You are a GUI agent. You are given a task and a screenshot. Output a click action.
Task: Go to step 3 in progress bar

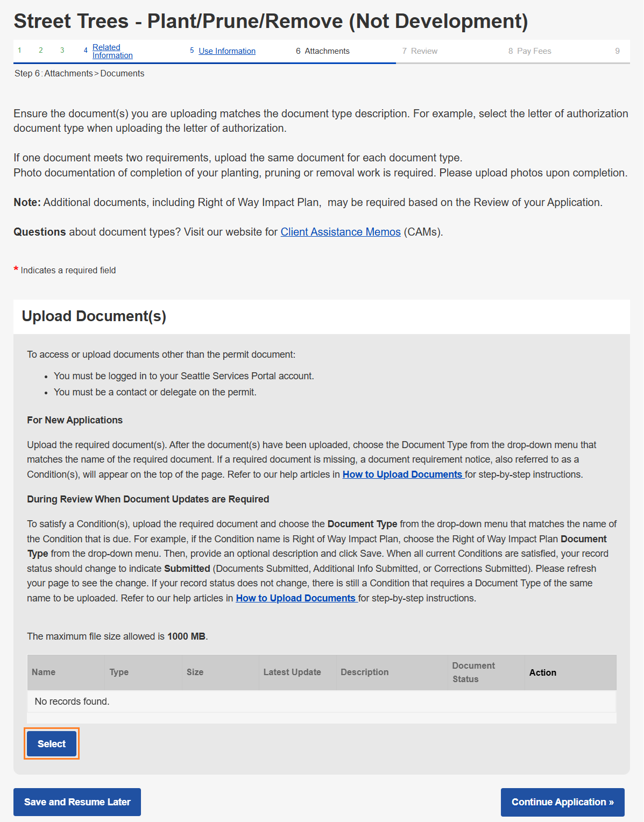[x=62, y=51]
